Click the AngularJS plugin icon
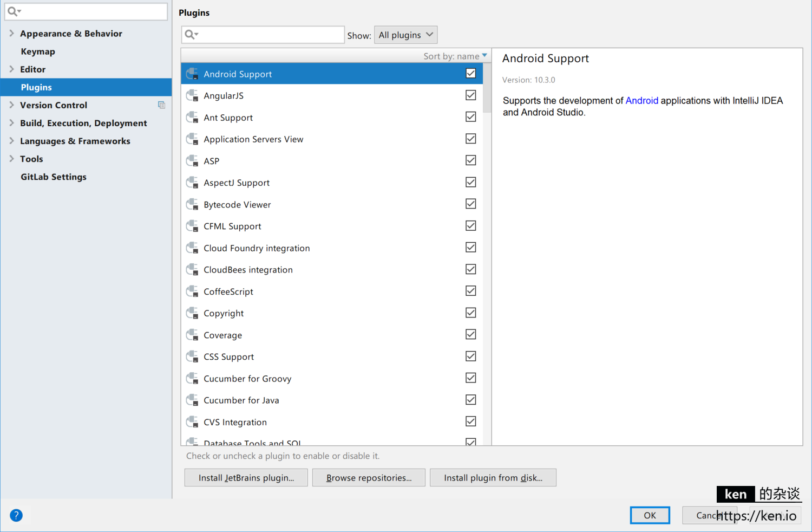This screenshot has width=812, height=532. [x=192, y=96]
